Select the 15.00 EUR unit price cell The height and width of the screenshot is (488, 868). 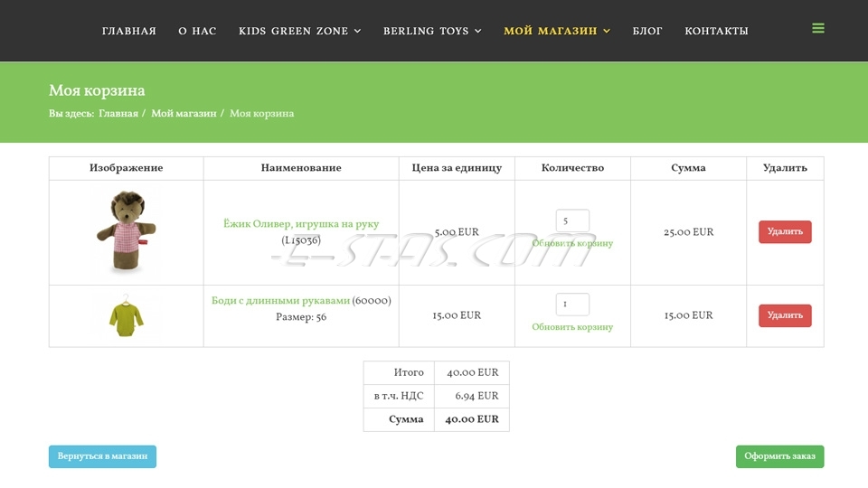pyautogui.click(x=457, y=315)
